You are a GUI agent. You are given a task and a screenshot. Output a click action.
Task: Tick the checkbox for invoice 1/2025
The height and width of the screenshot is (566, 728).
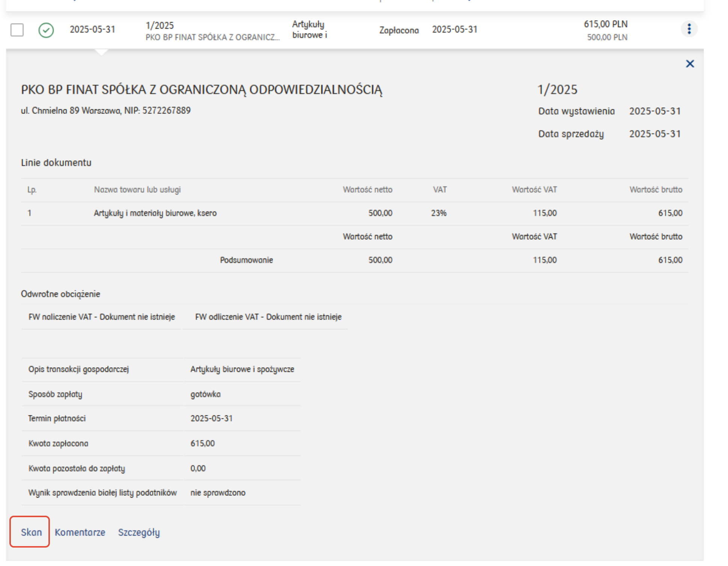tap(17, 30)
